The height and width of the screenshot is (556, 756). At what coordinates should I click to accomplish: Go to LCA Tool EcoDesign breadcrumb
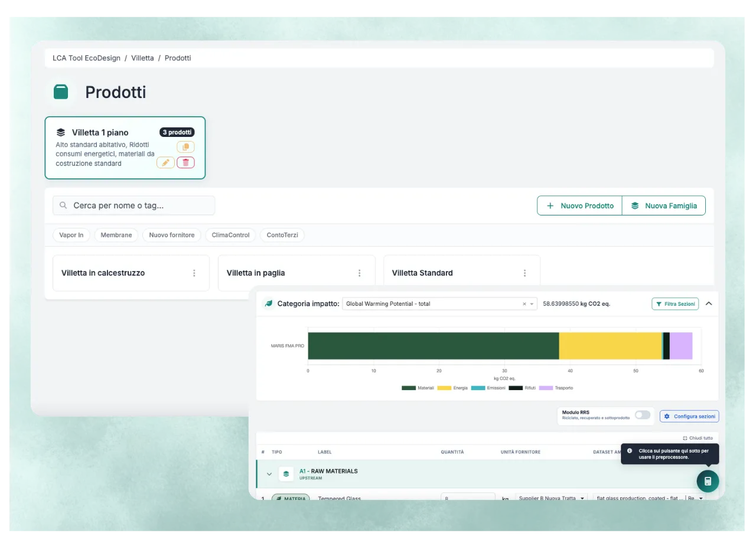pyautogui.click(x=86, y=58)
